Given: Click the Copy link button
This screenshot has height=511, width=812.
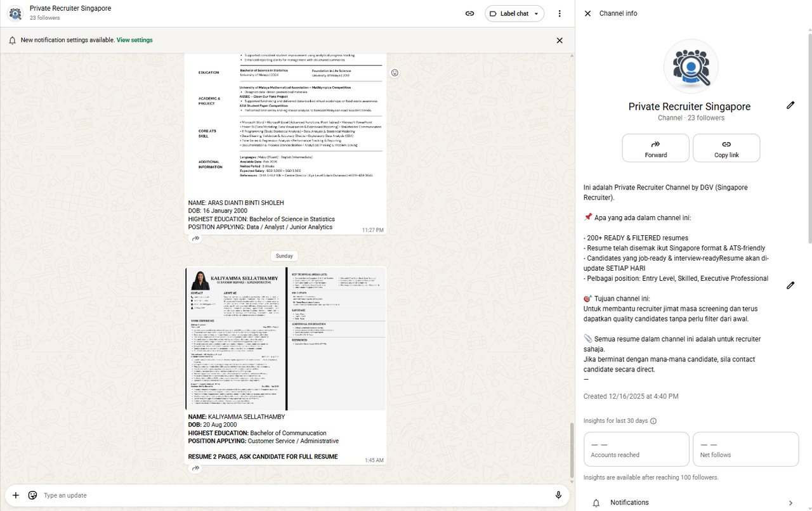Looking at the screenshot, I should point(726,148).
